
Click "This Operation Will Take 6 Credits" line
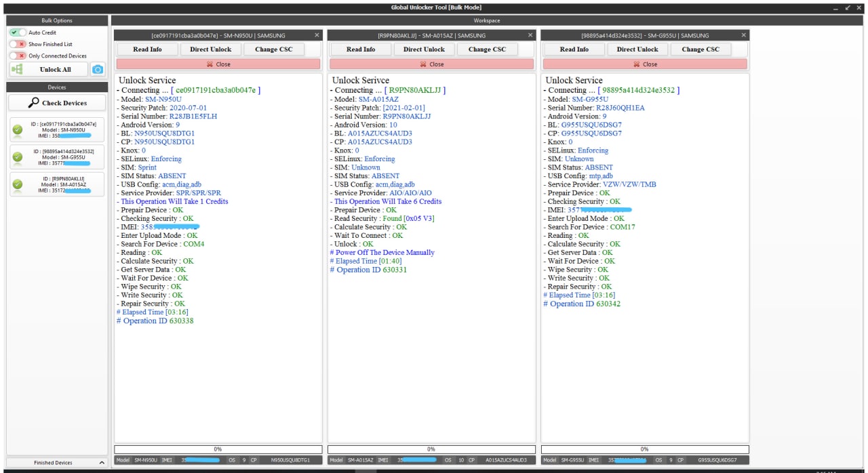[x=386, y=201]
